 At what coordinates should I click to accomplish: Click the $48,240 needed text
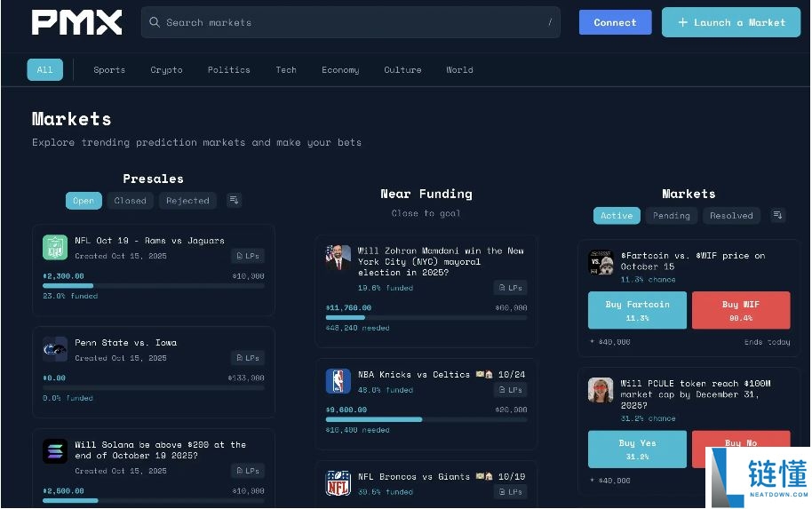357,328
